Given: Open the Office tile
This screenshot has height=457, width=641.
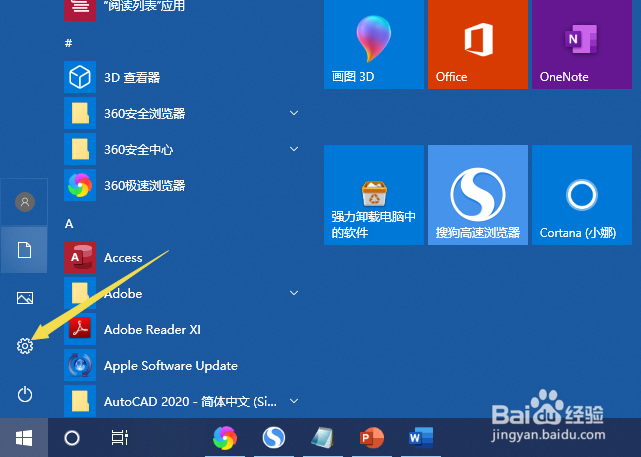Looking at the screenshot, I should tap(478, 44).
